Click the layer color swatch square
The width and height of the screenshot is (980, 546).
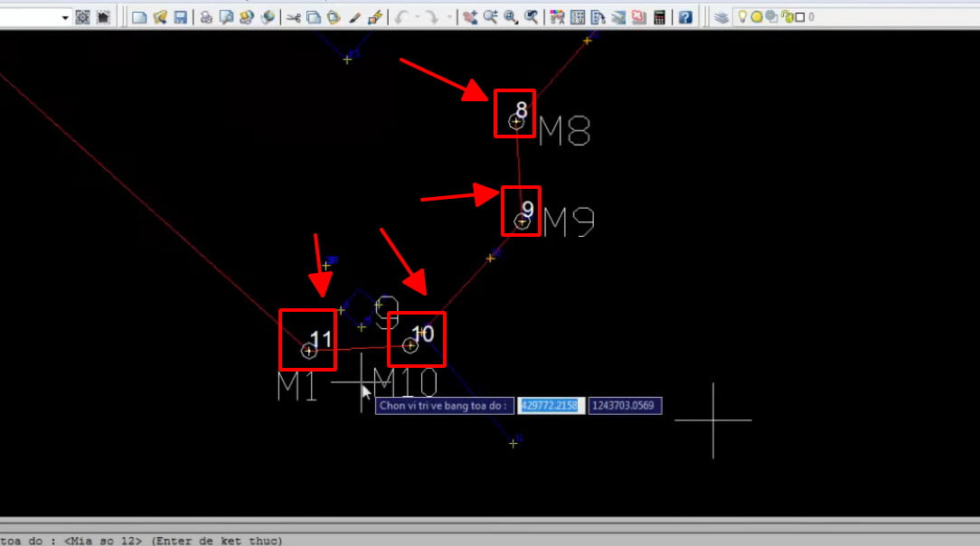point(799,17)
